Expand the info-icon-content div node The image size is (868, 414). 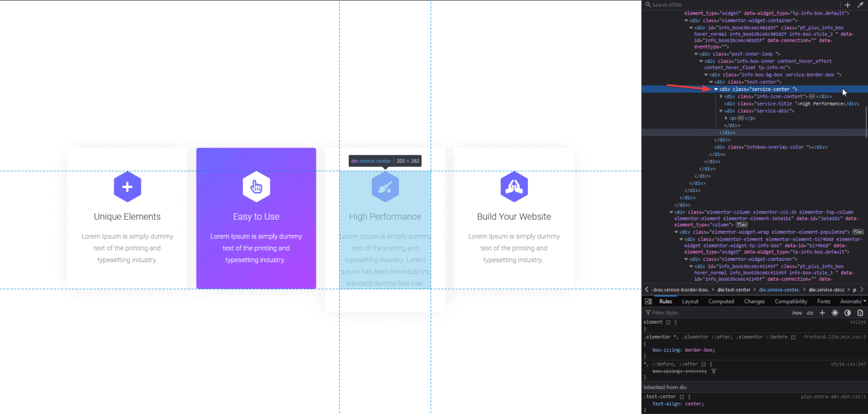(x=721, y=97)
